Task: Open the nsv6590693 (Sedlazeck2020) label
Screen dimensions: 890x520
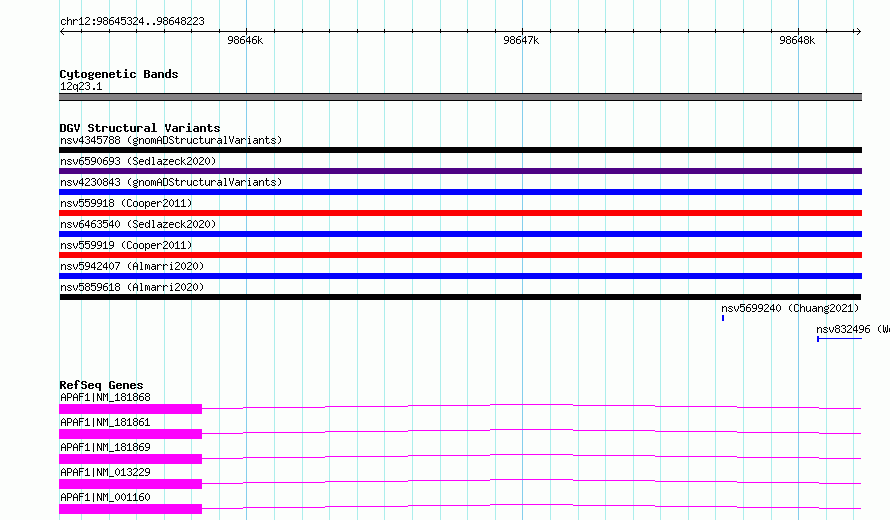Action: pos(138,161)
